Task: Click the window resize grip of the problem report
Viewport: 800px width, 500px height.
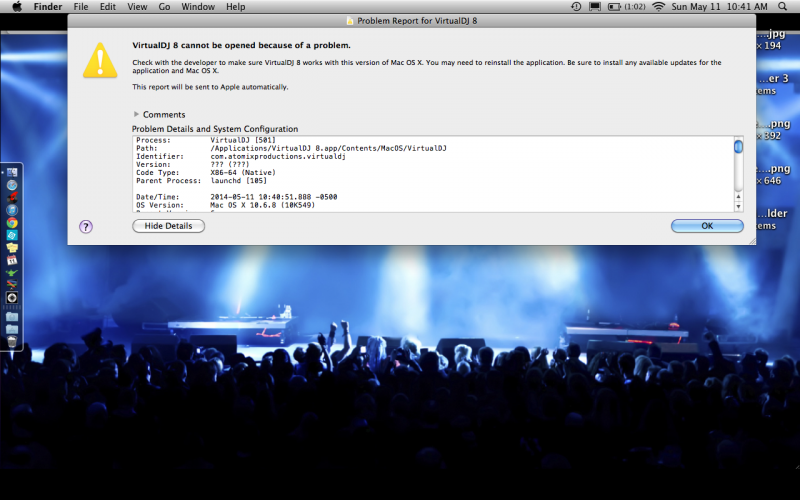Action: pos(752,241)
